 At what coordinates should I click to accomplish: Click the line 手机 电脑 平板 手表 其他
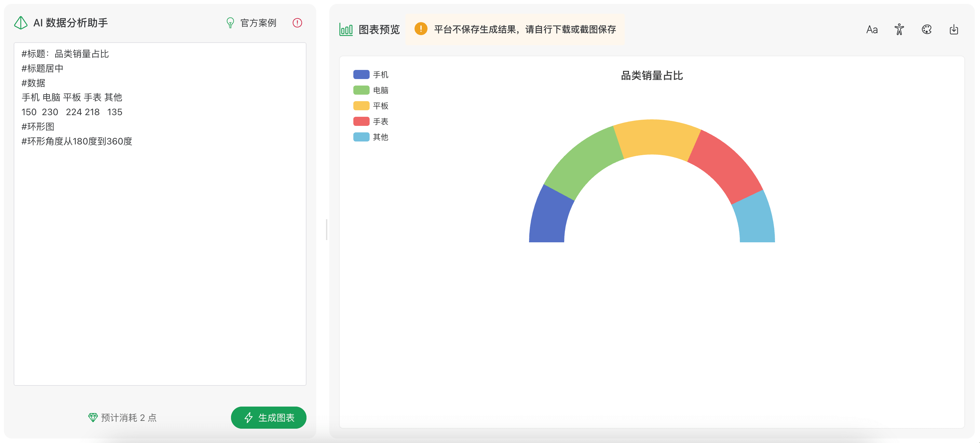coord(72,97)
